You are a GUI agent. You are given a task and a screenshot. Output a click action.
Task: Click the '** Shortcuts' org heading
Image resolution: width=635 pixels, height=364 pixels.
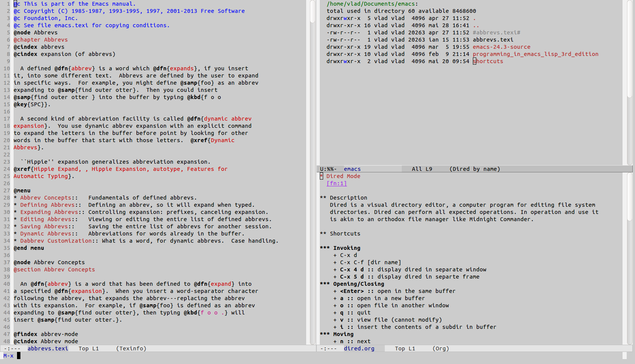point(340,234)
